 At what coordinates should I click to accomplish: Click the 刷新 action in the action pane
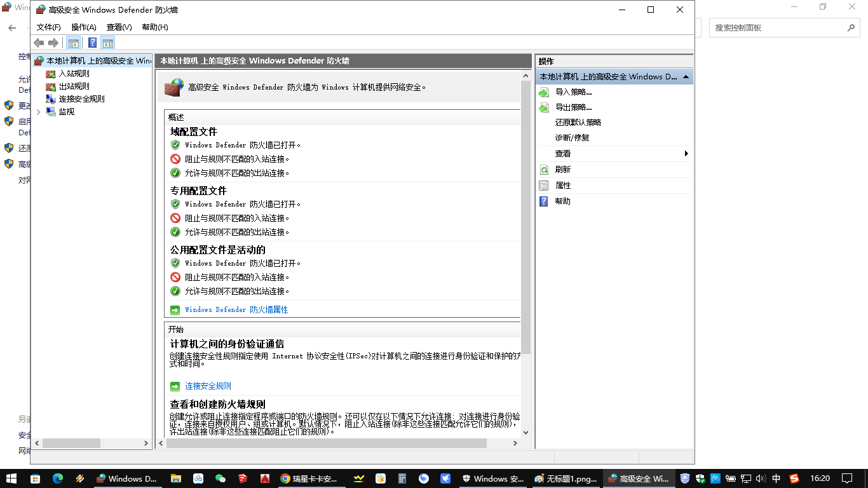562,170
